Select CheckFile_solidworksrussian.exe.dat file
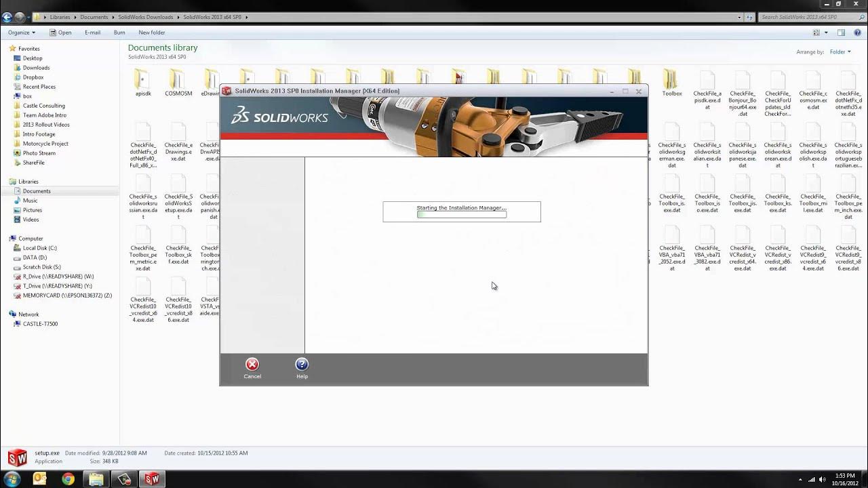868x488 pixels. [x=143, y=196]
